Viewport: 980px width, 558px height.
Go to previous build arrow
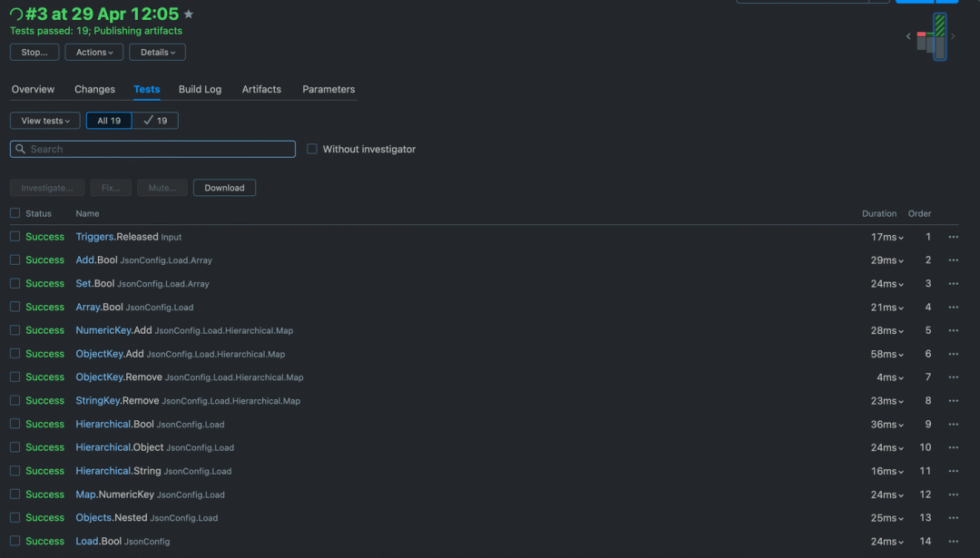[x=908, y=36]
